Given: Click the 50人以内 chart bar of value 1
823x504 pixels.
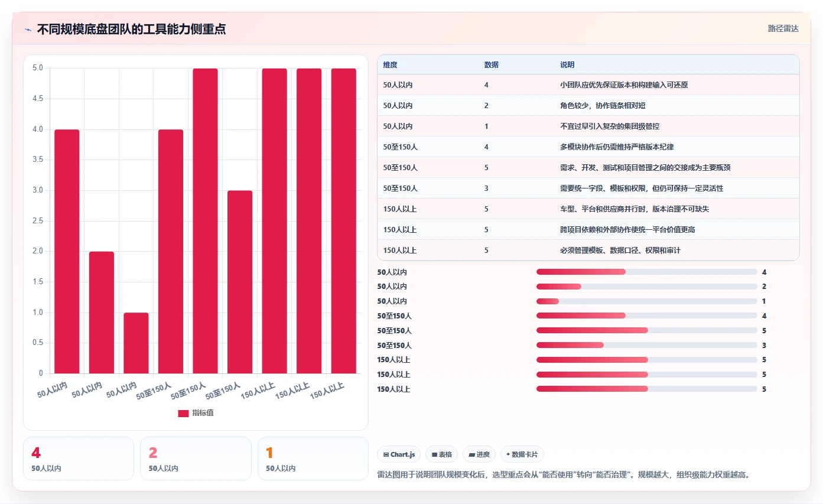Looking at the screenshot, I should (136, 343).
